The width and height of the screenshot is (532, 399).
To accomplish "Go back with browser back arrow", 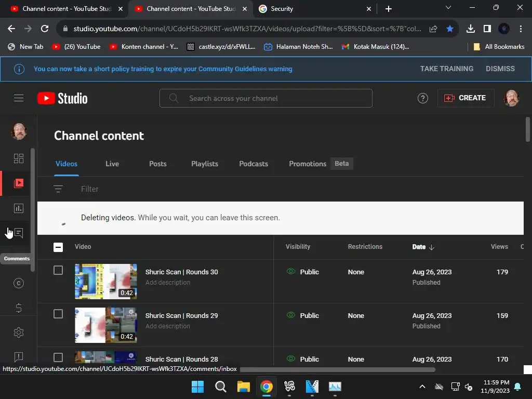I will (11, 29).
